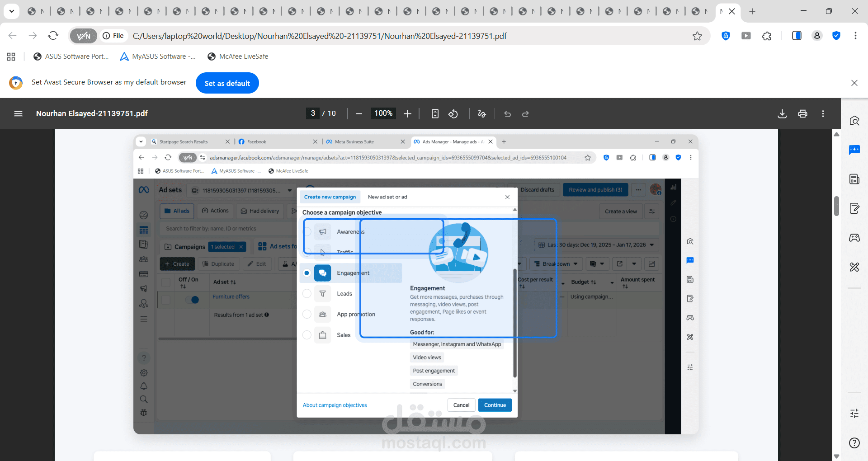The image size is (868, 461).
Task: Click the PDF page number field
Action: (313, 113)
